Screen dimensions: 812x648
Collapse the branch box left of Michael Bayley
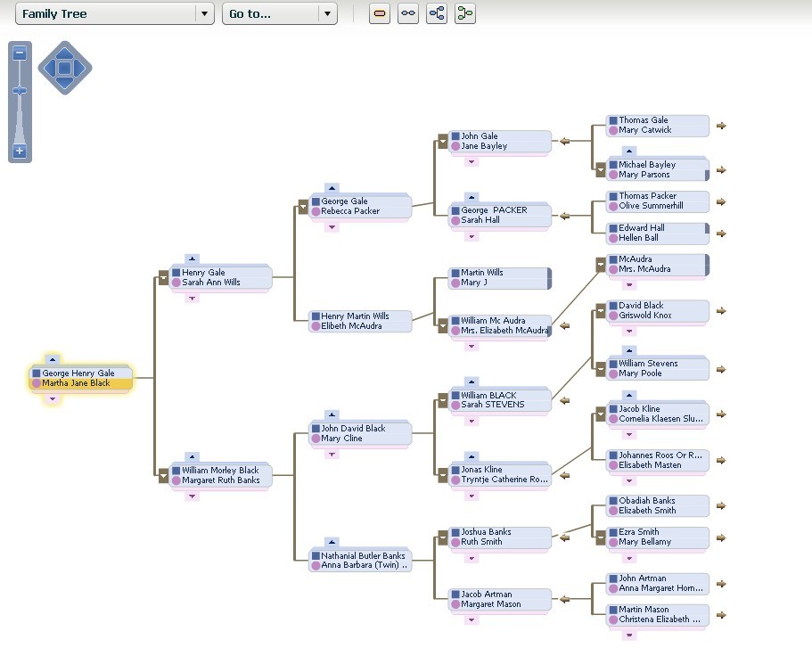[x=600, y=169]
